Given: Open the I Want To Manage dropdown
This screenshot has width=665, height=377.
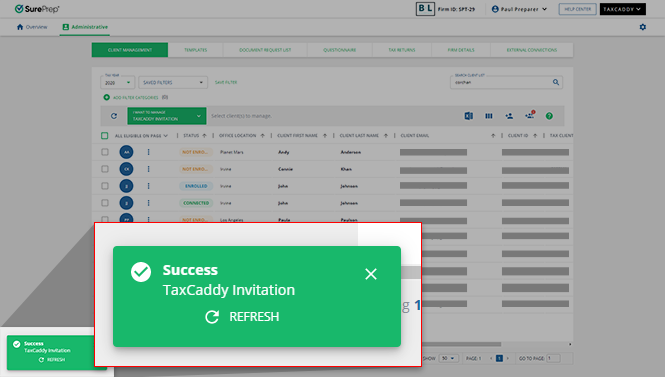Looking at the screenshot, I should [x=167, y=116].
